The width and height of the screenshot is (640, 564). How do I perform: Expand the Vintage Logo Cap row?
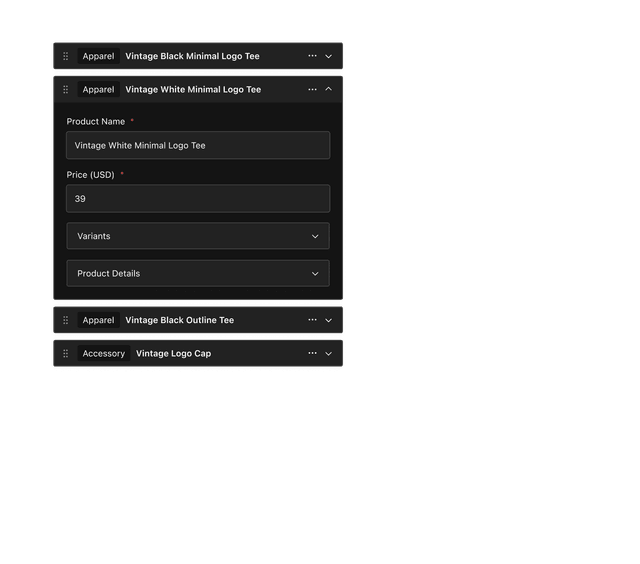(x=328, y=354)
